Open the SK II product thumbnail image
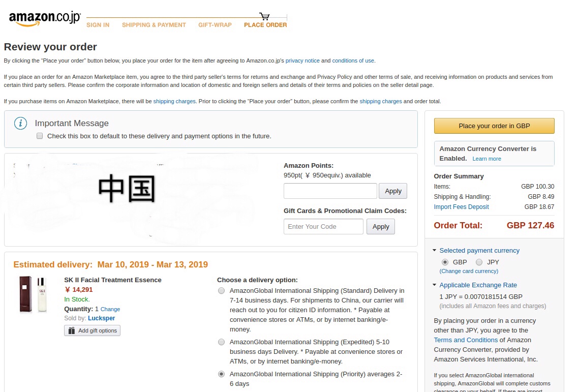578x392 pixels. (x=33, y=294)
